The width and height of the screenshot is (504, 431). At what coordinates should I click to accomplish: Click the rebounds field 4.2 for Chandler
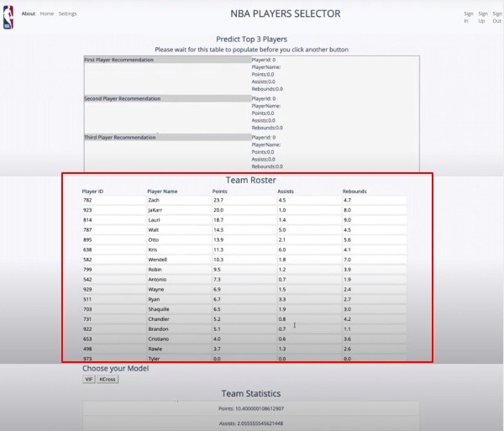pyautogui.click(x=375, y=319)
